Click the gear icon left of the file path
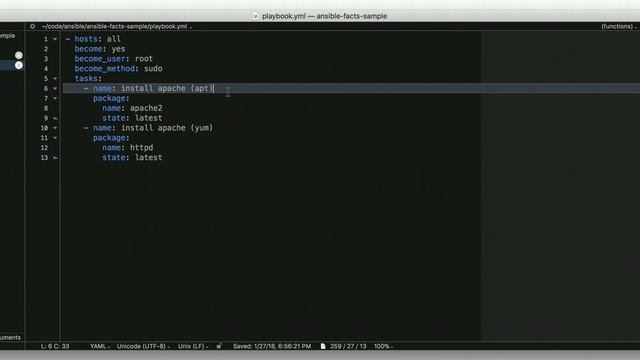The width and height of the screenshot is (640, 360). [x=32, y=26]
